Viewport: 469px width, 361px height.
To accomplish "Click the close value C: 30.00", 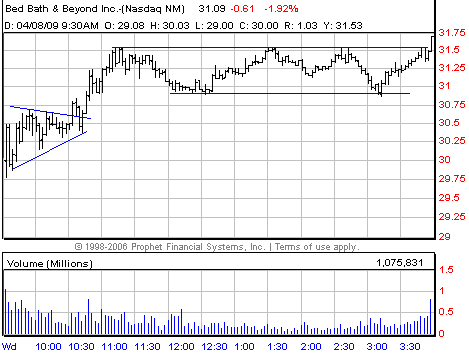I will (259, 26).
